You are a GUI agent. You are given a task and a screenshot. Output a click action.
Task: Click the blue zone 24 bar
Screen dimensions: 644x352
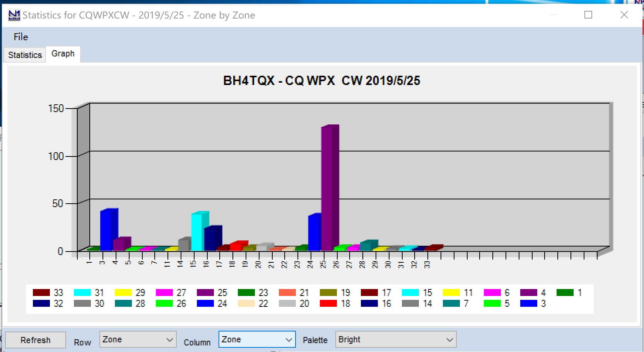click(x=314, y=232)
